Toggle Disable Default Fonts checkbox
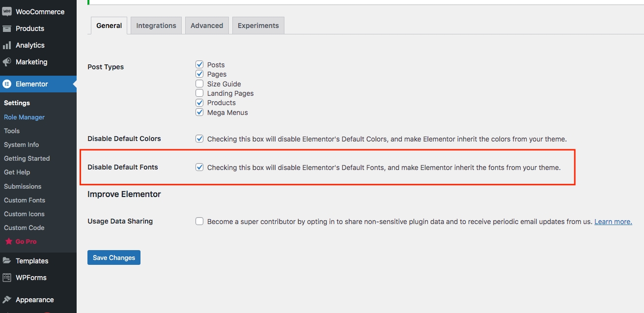This screenshot has height=313, width=644. coord(199,167)
